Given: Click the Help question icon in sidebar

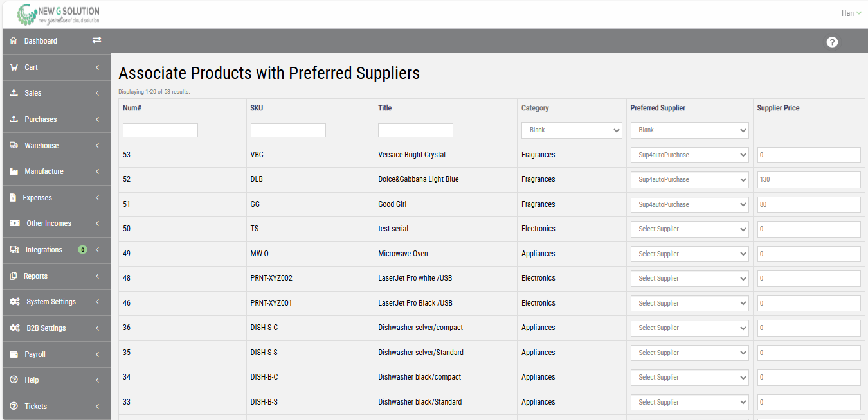Looking at the screenshot, I should pyautogui.click(x=14, y=380).
